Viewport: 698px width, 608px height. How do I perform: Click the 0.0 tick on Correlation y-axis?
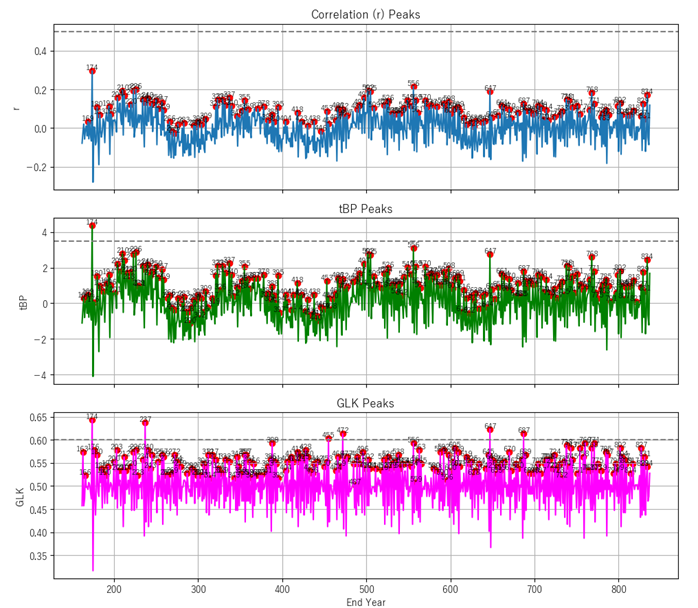[40, 129]
